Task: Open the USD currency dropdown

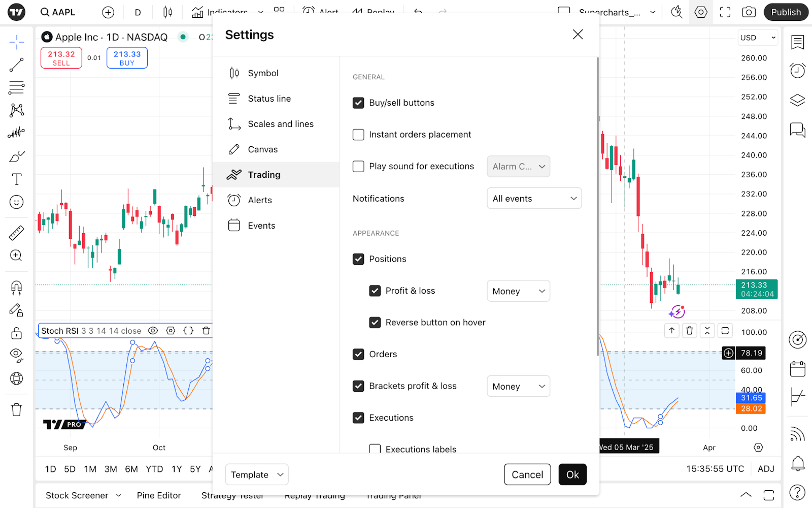Action: [x=758, y=38]
